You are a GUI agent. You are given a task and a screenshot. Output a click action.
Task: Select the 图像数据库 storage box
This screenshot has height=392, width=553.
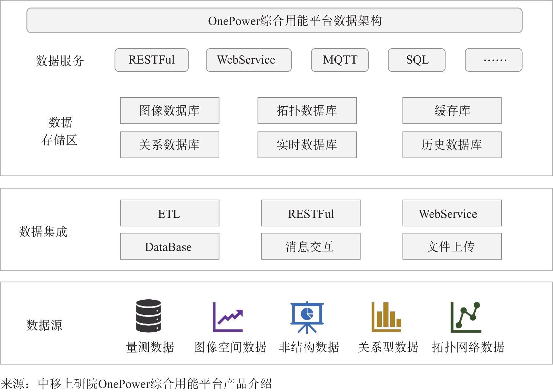(x=169, y=111)
